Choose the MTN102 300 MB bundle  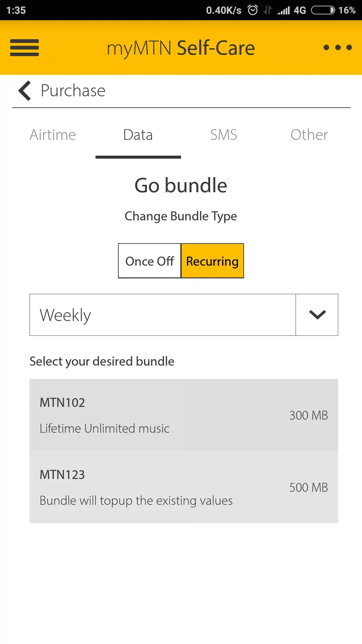click(x=184, y=415)
